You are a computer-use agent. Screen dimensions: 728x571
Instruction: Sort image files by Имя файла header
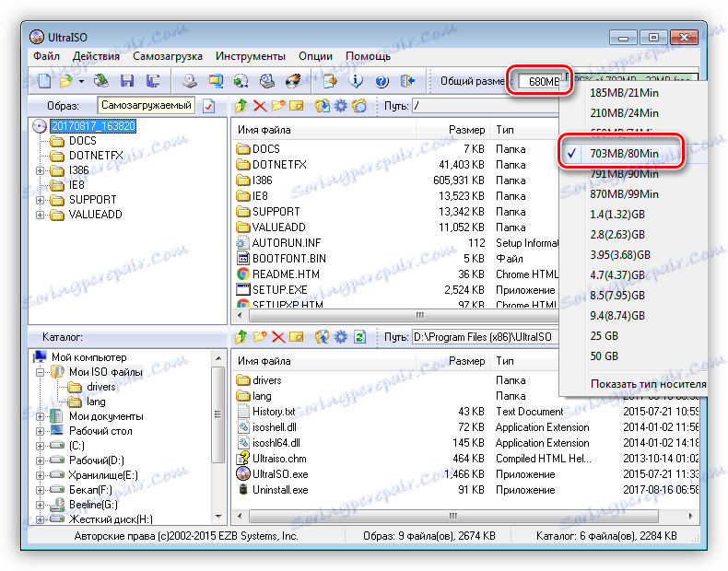click(x=323, y=130)
